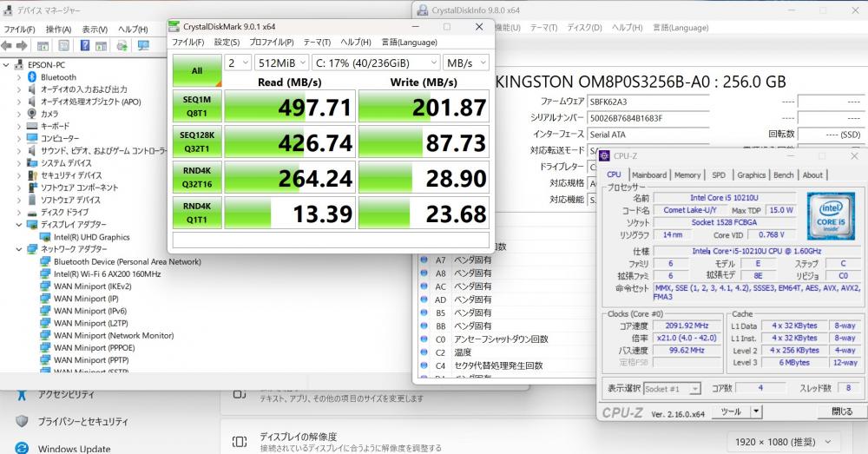Select WAN Miniport (PPPOE) in the device tree
The height and width of the screenshot is (454, 868).
coord(94,348)
